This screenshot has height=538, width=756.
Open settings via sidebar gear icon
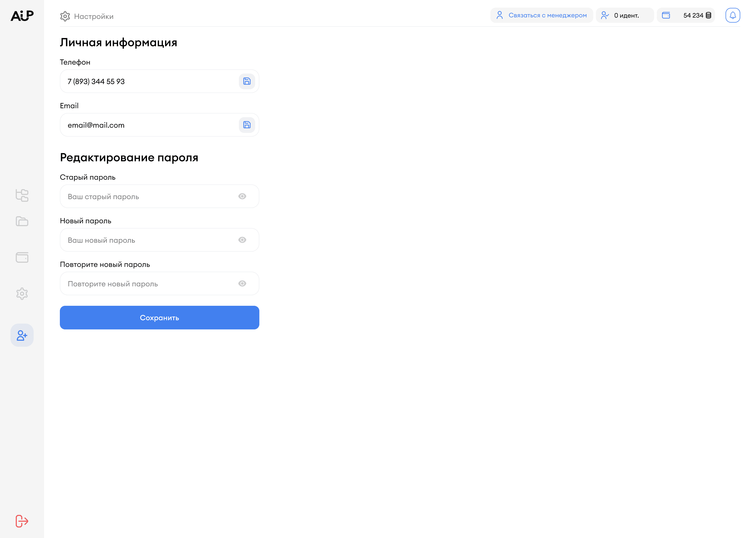pyautogui.click(x=22, y=293)
